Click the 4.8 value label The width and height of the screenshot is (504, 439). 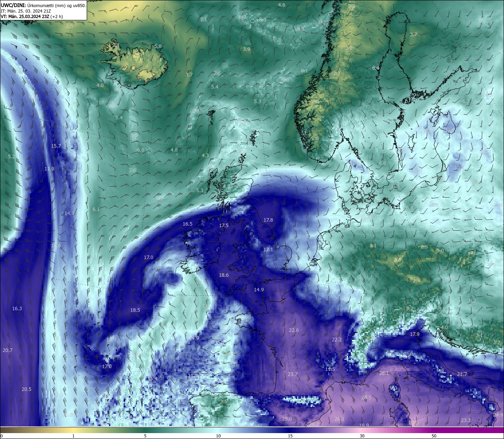coord(174,150)
